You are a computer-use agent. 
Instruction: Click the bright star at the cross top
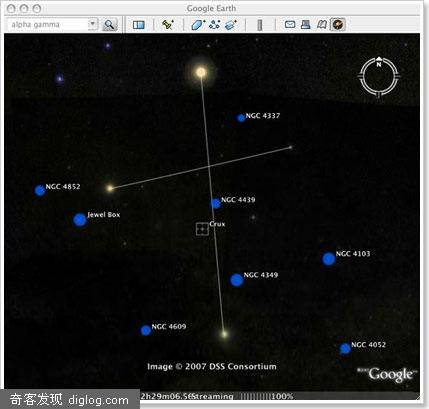[201, 72]
